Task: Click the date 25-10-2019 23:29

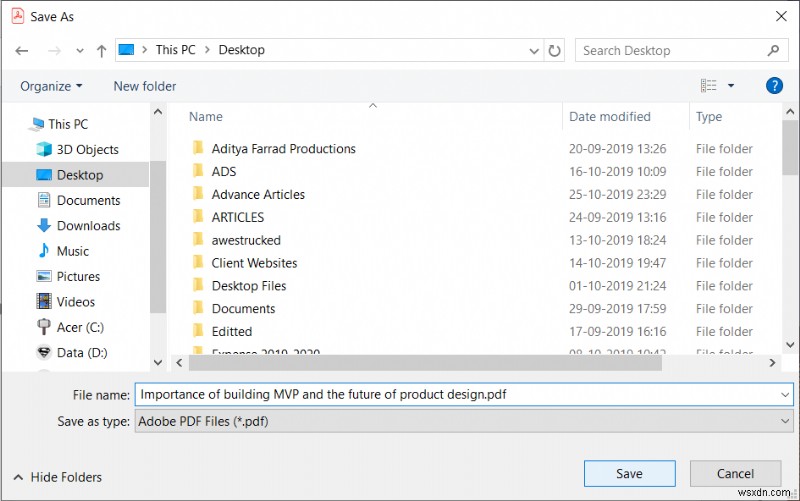Action: [x=617, y=194]
